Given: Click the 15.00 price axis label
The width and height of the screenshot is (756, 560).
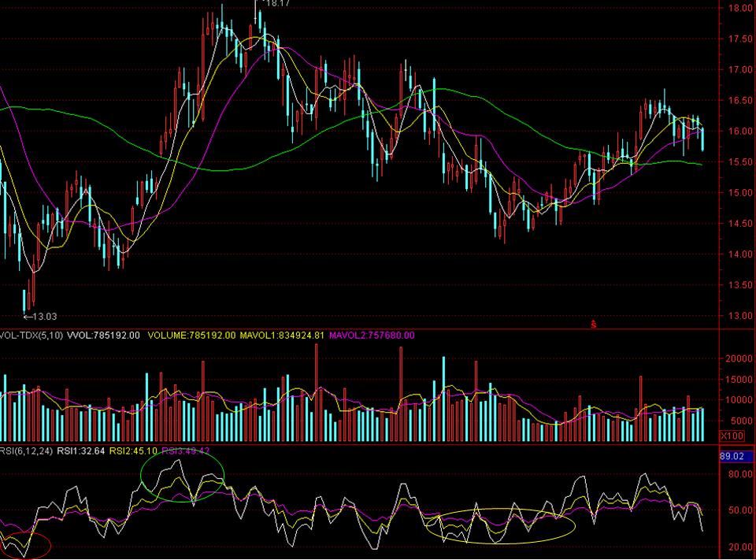Looking at the screenshot, I should [740, 193].
